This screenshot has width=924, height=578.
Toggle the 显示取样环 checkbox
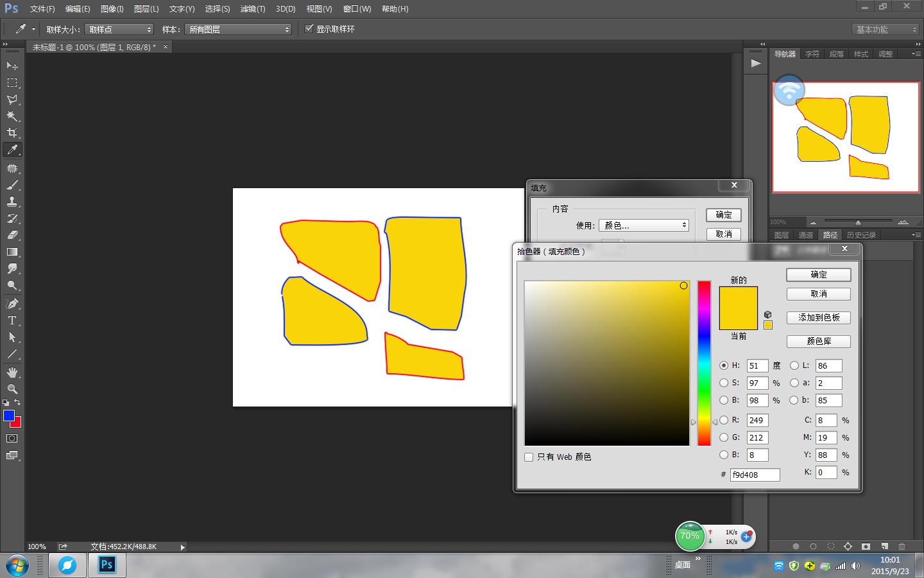pyautogui.click(x=309, y=29)
